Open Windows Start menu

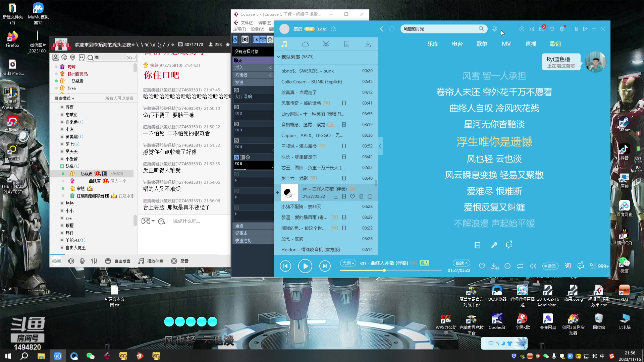pyautogui.click(x=8, y=356)
